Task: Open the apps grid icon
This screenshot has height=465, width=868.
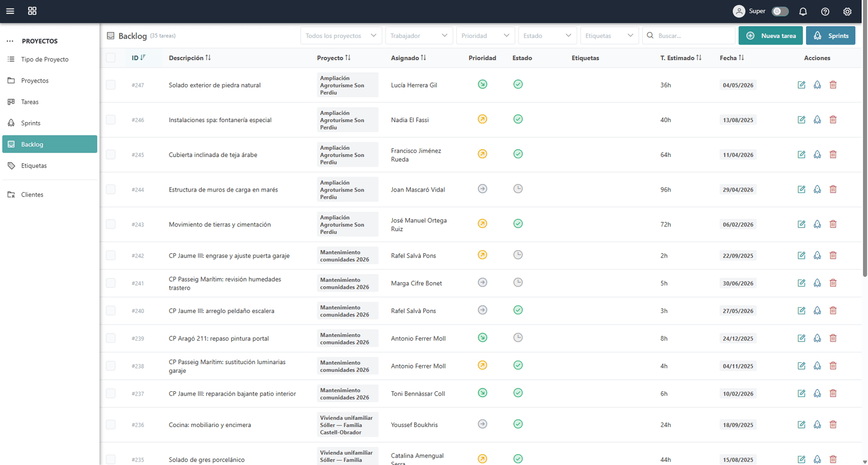Action: 32,11
